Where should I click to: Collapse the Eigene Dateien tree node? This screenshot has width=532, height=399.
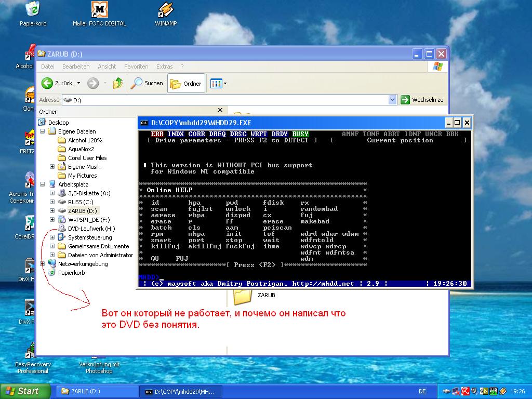pyautogui.click(x=43, y=131)
